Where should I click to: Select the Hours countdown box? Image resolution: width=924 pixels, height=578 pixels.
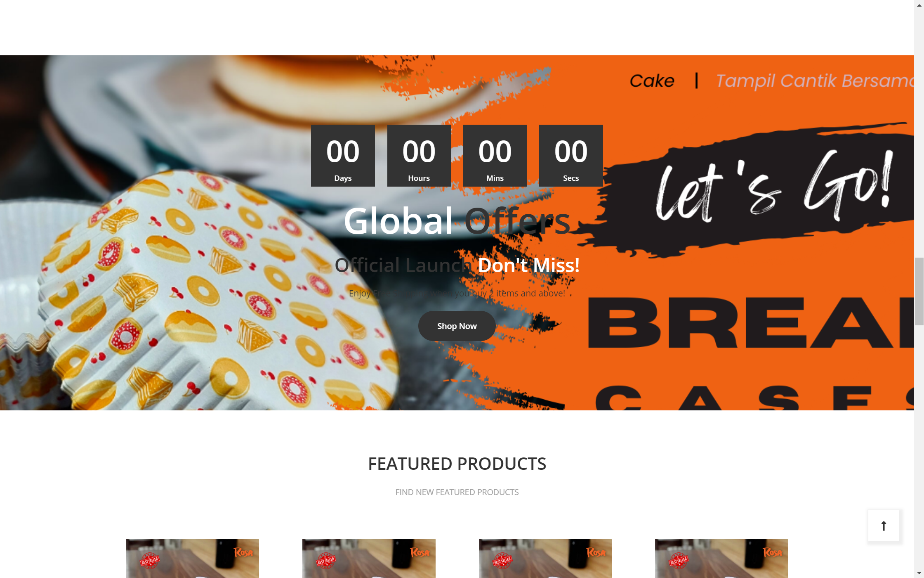pyautogui.click(x=419, y=156)
